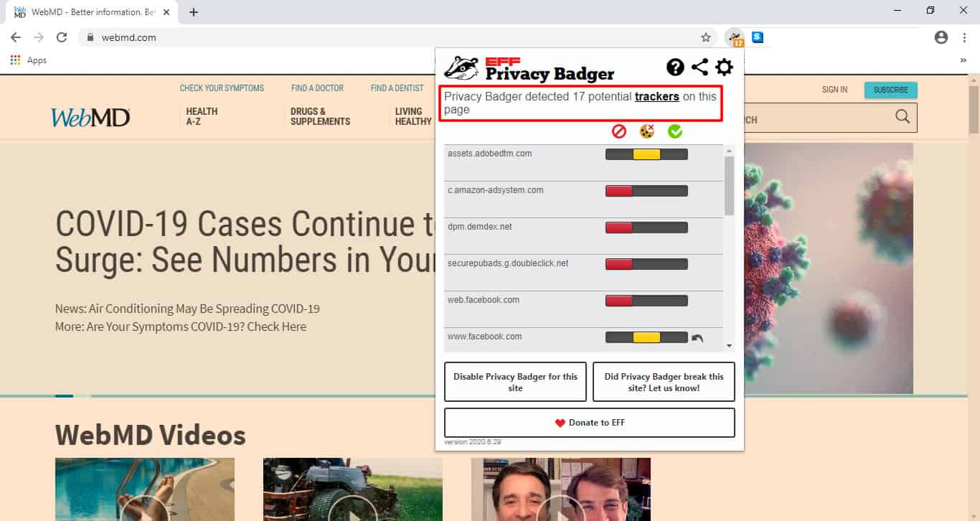
Task: Click the page vertical scrollbar thumb
Action: pos(974,109)
